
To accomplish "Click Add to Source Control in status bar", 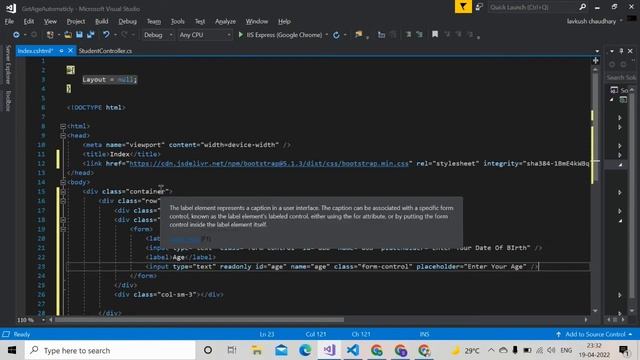I will pos(595,334).
